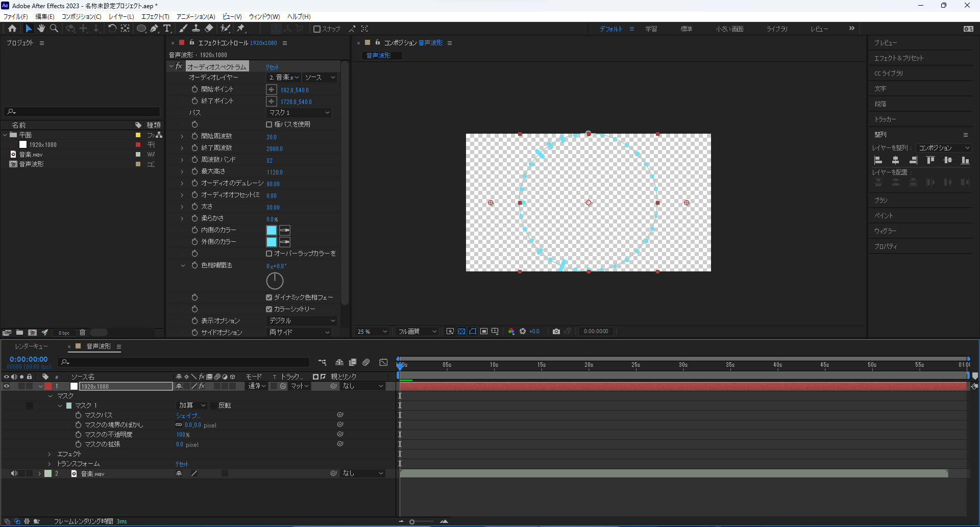
Task: Click the project panel search field
Action: coord(84,112)
